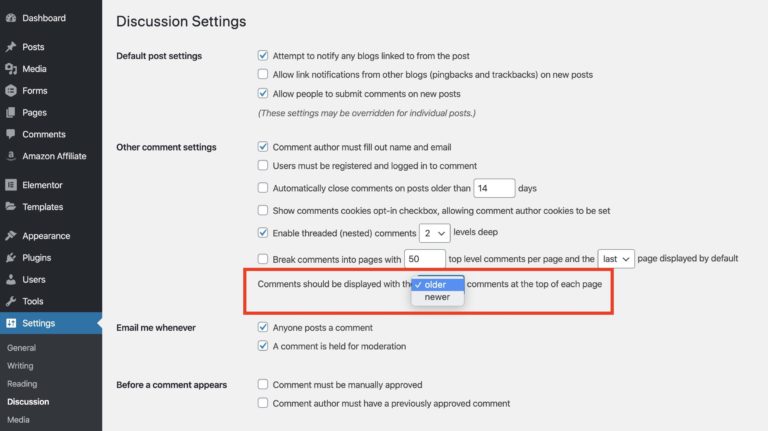Click the top level comments per page field

(x=424, y=259)
